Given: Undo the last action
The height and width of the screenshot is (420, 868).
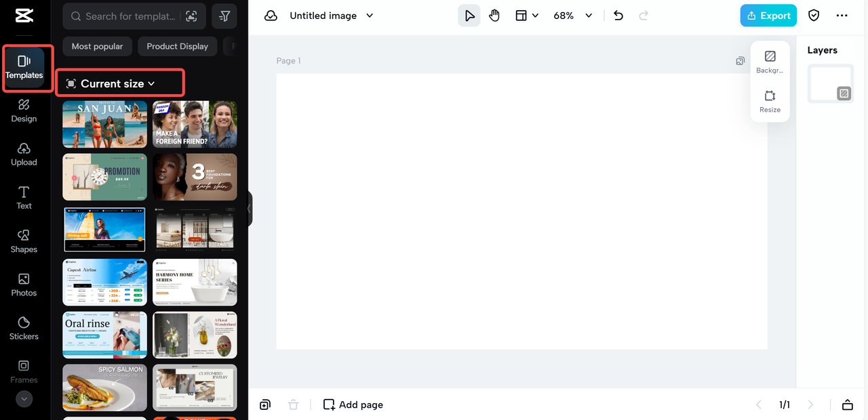Looking at the screenshot, I should coord(618,16).
